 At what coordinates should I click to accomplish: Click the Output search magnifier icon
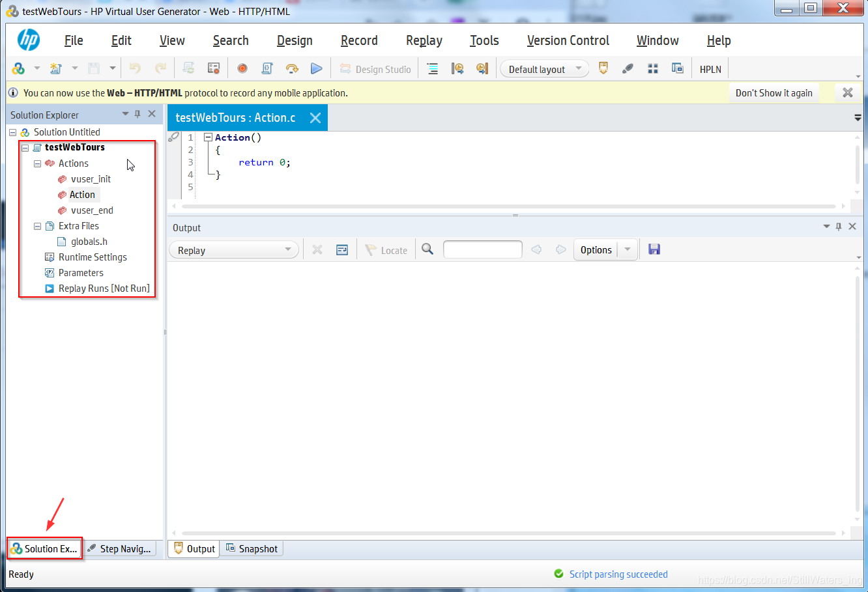[427, 249]
